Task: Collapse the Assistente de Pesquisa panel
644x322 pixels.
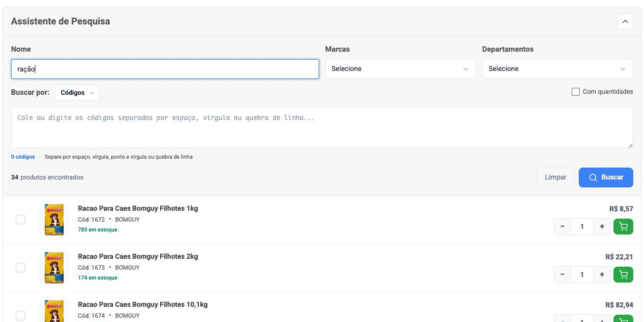Action: (x=625, y=22)
